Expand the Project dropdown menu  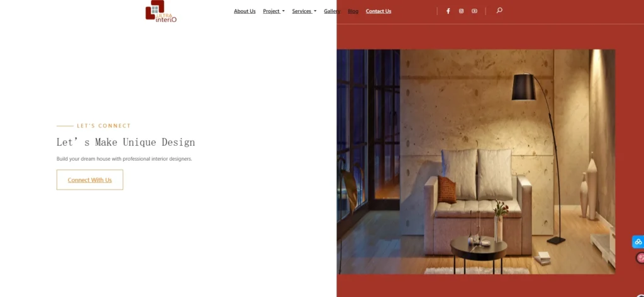tap(274, 11)
